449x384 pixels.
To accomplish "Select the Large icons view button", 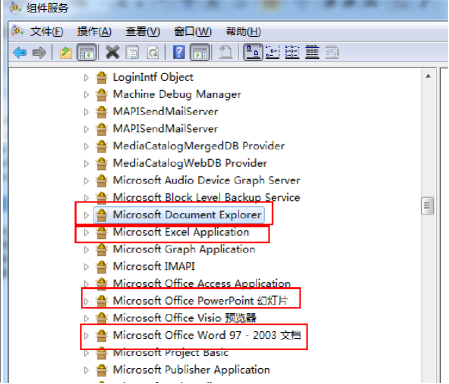I will [253, 52].
